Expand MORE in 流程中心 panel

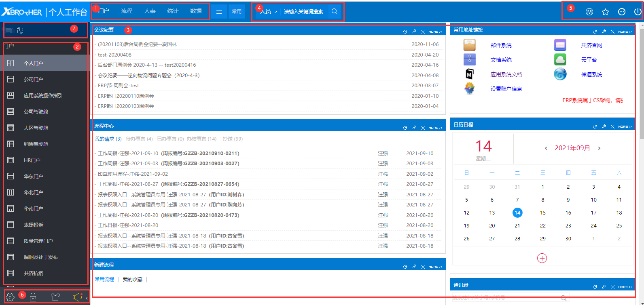coord(435,128)
